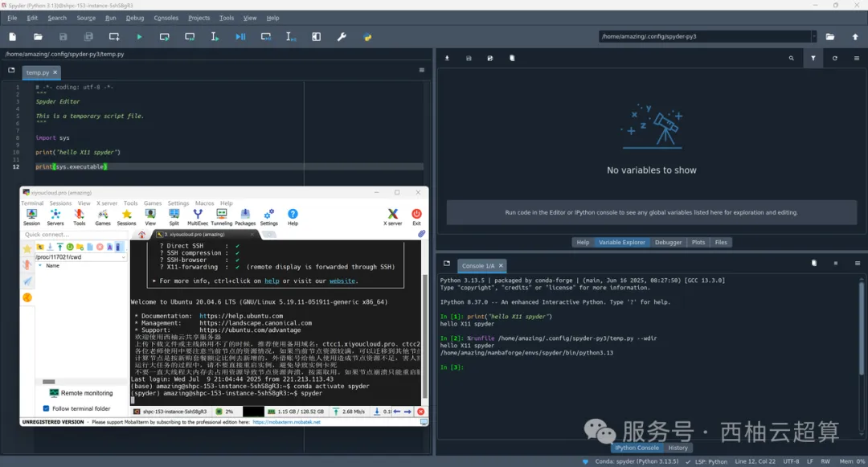Open IPython console pane options menu

click(x=858, y=264)
